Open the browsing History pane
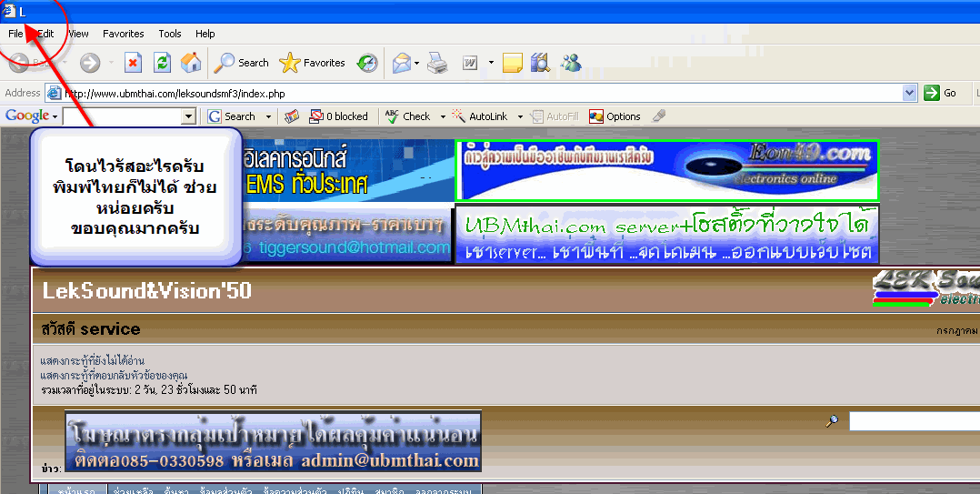Screen dimensions: 980x494 coord(367,63)
